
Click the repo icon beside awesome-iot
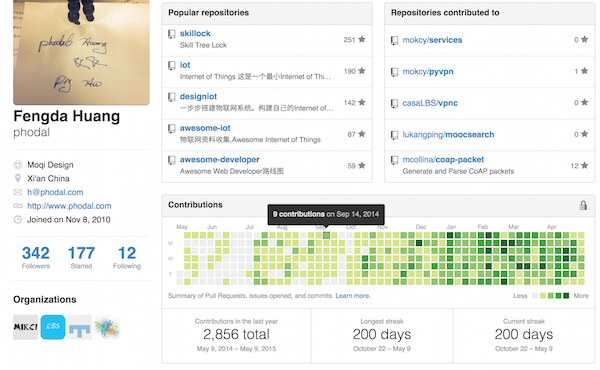172,129
